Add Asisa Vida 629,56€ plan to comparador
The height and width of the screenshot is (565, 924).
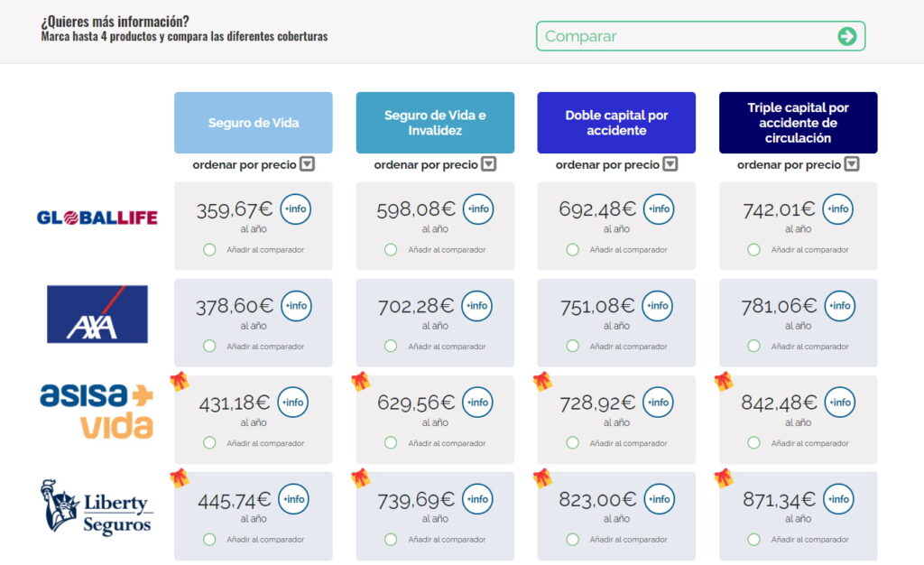(x=391, y=442)
